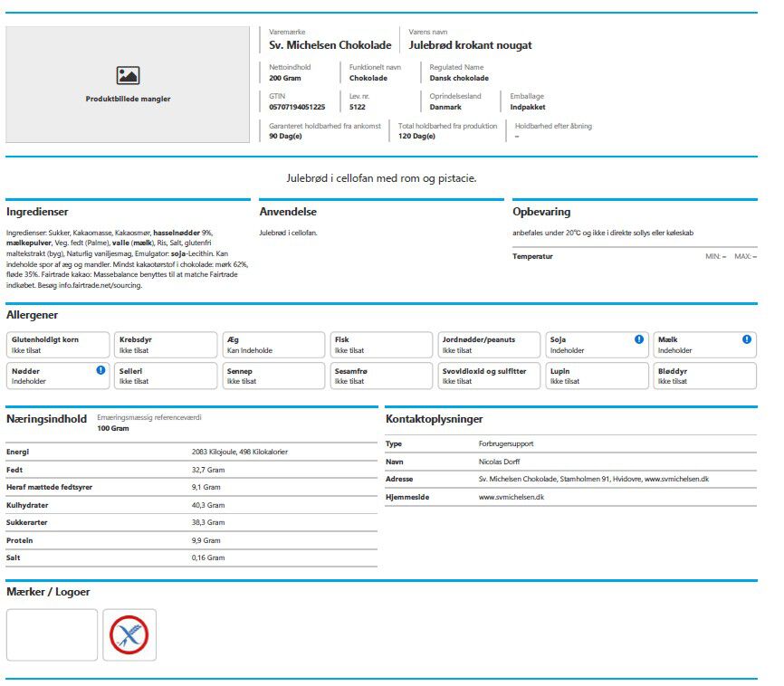The image size is (784, 686).
Task: Select the Svovldioxid og sulfitter allergen box
Action: point(489,376)
